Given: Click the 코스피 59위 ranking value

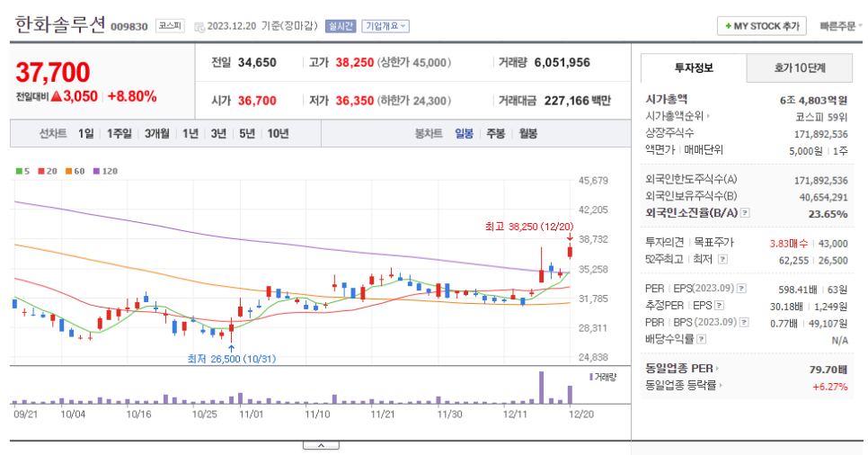Looking at the screenshot, I should 821,118.
